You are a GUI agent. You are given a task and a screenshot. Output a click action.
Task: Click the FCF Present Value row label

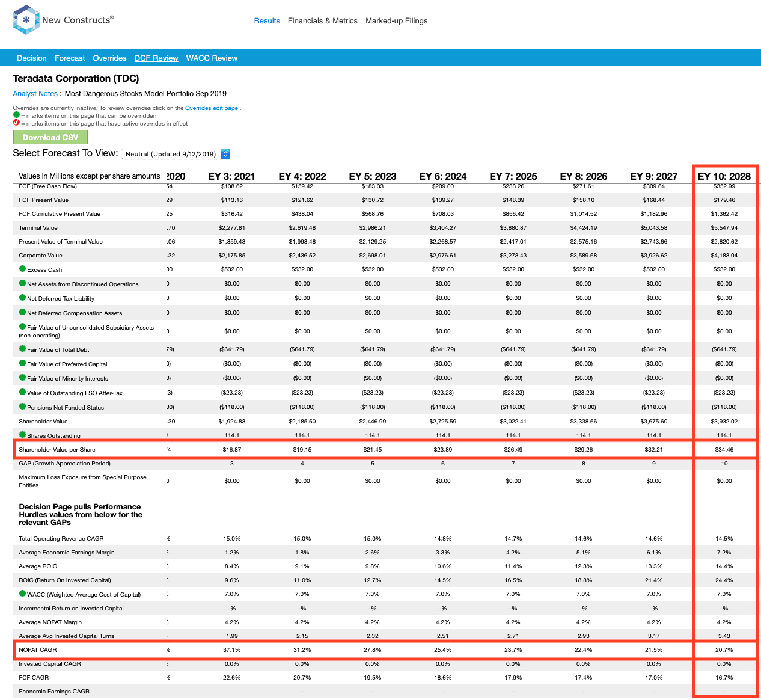pyautogui.click(x=44, y=200)
